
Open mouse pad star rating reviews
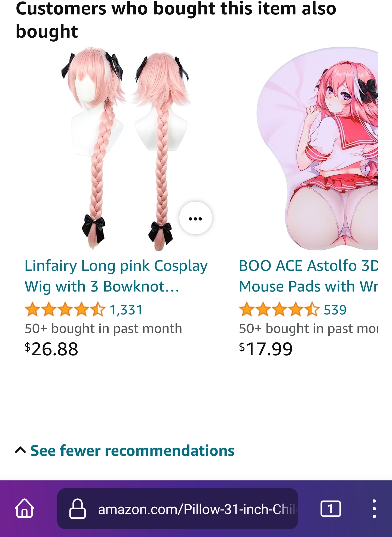point(279,310)
